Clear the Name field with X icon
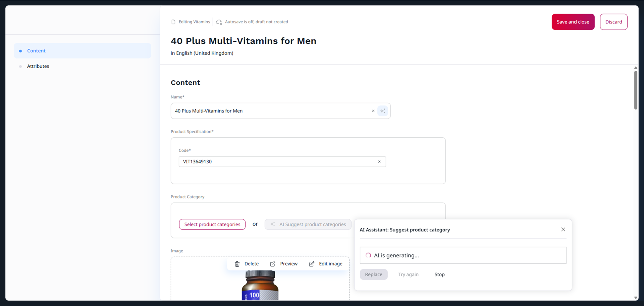This screenshot has width=644, height=306. (373, 111)
